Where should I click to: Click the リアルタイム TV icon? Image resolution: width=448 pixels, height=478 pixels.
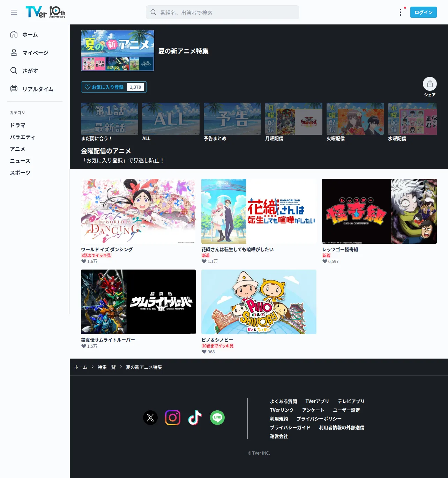(x=14, y=89)
